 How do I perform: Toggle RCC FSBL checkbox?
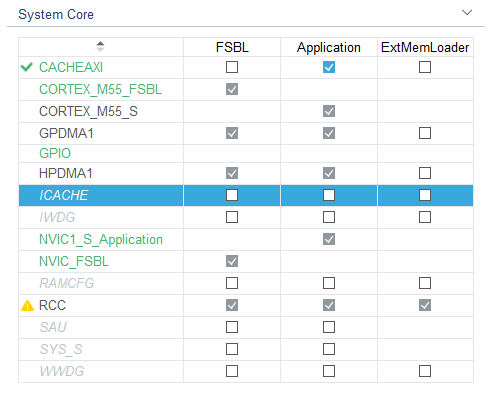click(x=232, y=305)
